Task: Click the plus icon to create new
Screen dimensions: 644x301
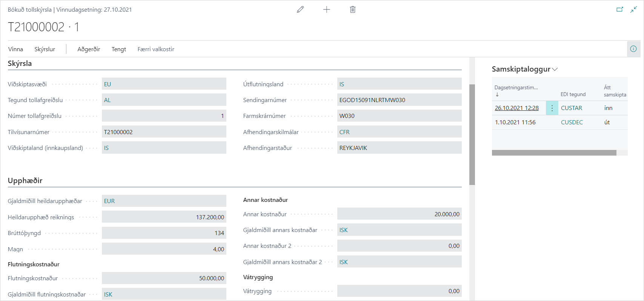Action: [x=327, y=9]
